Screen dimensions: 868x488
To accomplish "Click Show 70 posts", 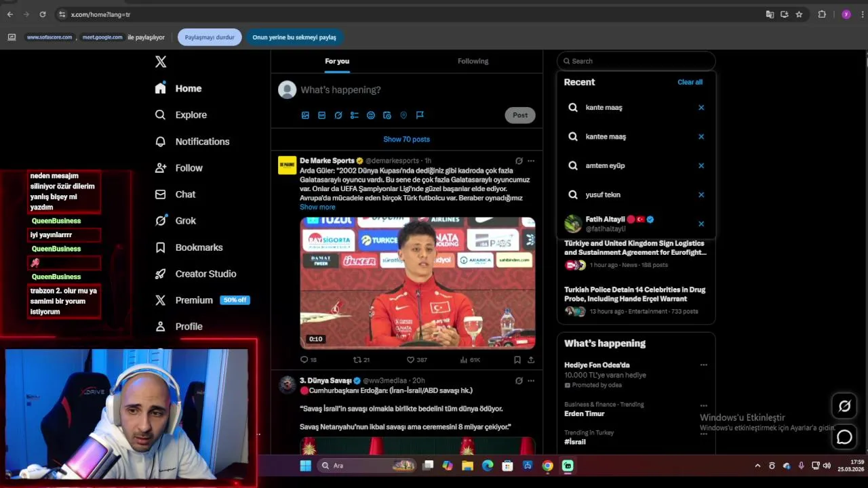I will tap(406, 139).
